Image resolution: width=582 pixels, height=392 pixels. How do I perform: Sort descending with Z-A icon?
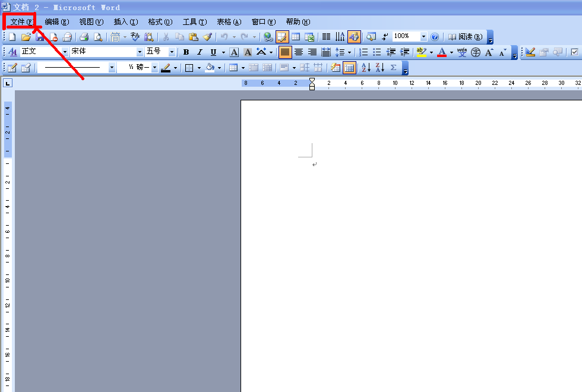379,68
